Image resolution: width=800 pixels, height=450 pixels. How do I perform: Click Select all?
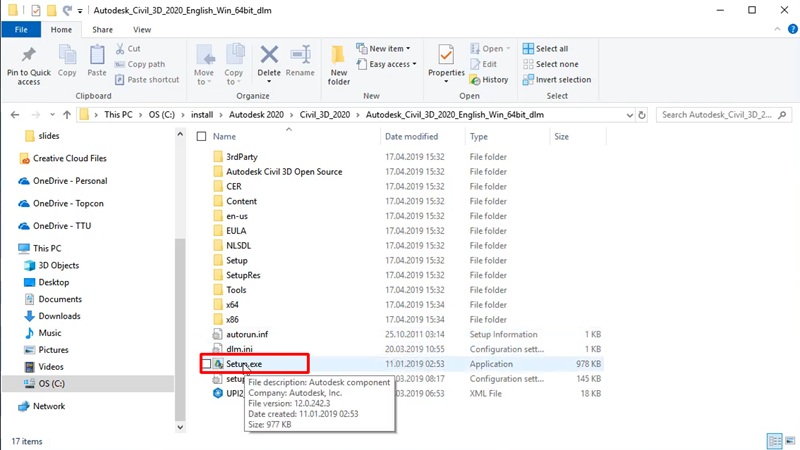click(x=545, y=48)
